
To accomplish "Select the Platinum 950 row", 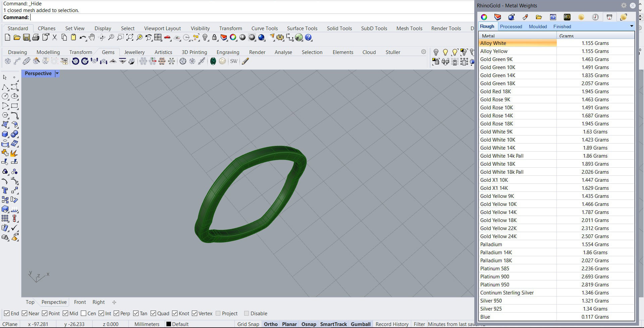I will click(x=556, y=284).
